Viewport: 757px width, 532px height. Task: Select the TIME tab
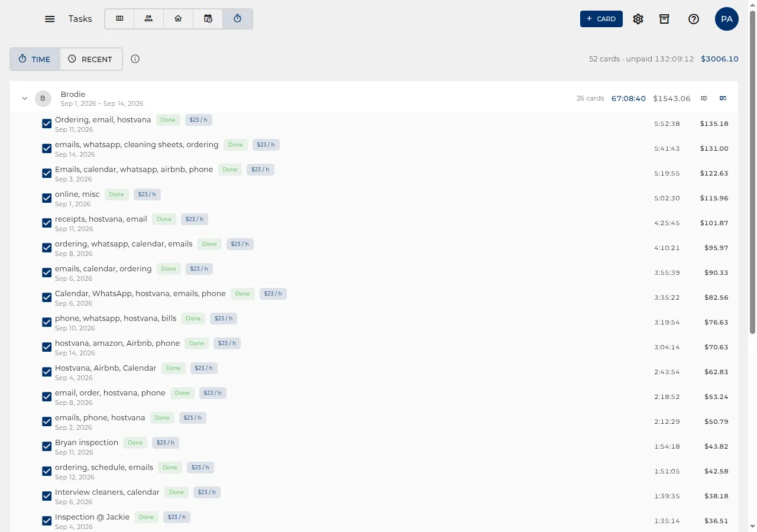pos(35,59)
